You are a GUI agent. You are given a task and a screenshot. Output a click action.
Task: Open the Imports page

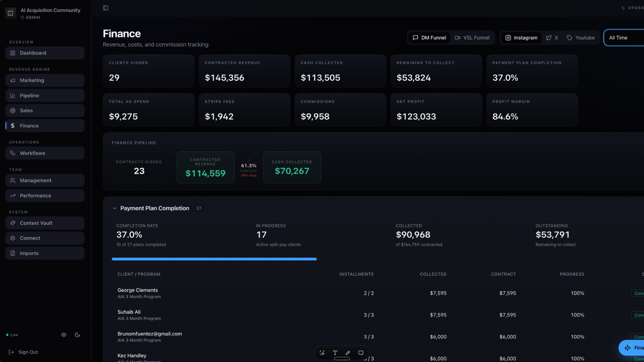click(x=45, y=253)
